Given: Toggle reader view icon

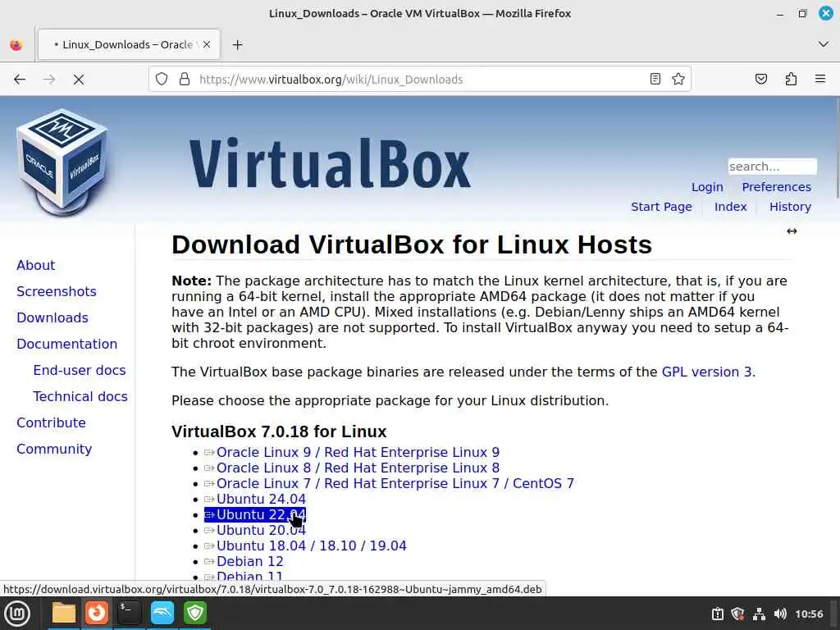Looking at the screenshot, I should click(x=655, y=80).
